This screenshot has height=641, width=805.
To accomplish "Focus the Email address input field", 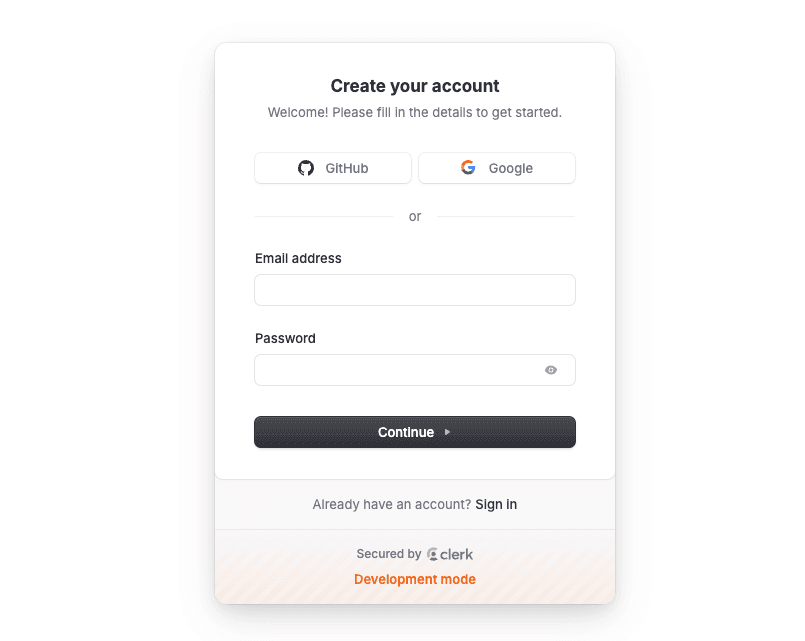I will (415, 290).
